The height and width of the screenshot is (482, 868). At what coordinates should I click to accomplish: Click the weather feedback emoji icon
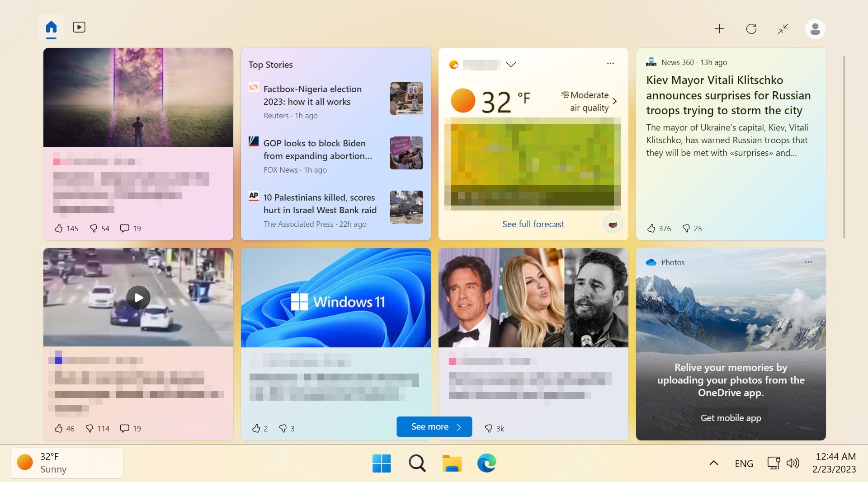click(613, 224)
